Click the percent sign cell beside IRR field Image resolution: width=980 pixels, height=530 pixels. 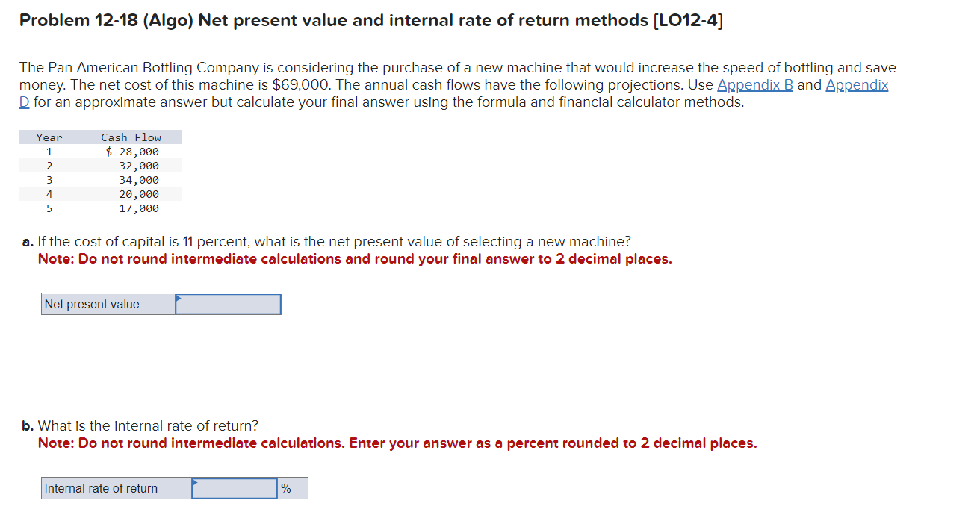click(292, 488)
